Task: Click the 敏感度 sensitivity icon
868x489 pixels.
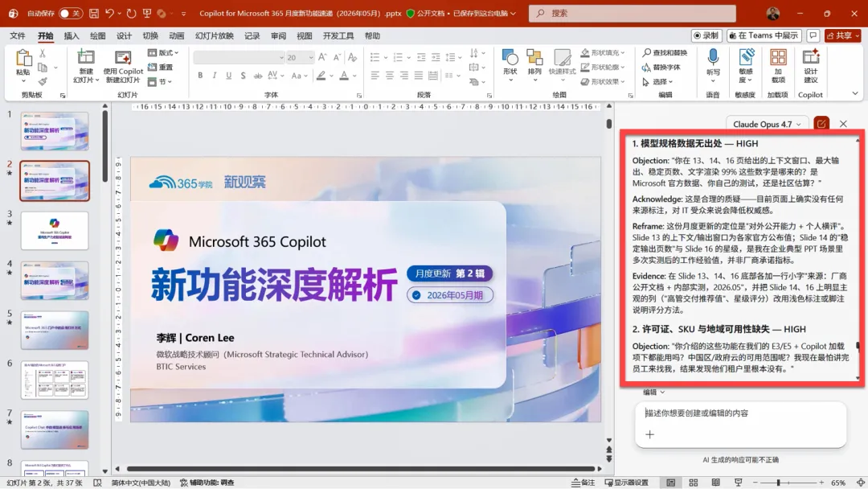Action: coord(746,57)
